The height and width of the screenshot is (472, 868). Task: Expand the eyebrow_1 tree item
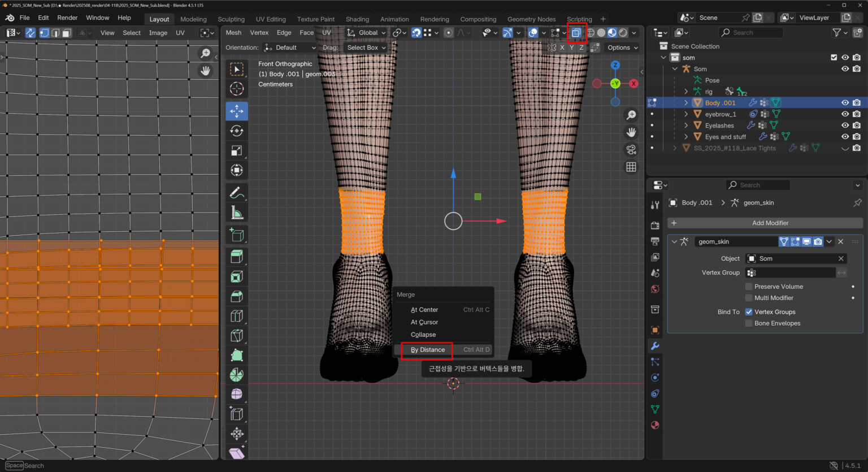(x=686, y=114)
